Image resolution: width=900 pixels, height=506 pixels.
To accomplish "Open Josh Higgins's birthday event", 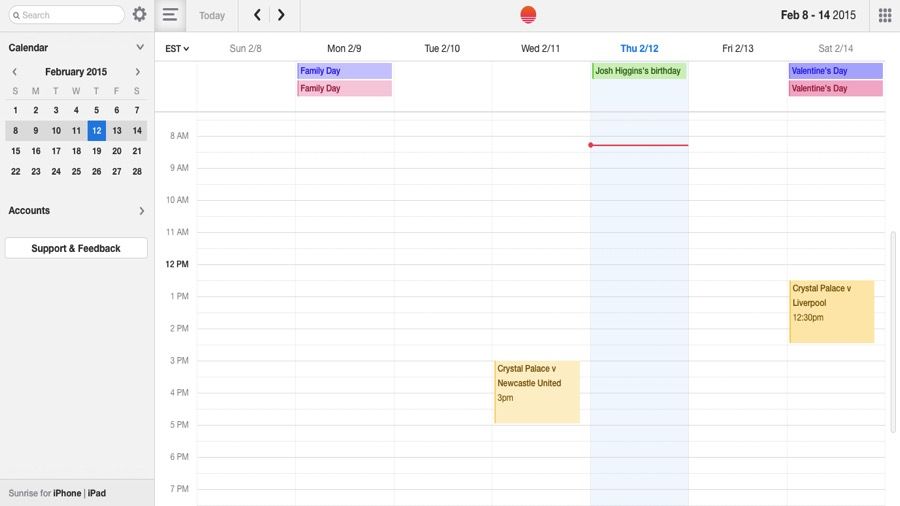I will point(638,71).
